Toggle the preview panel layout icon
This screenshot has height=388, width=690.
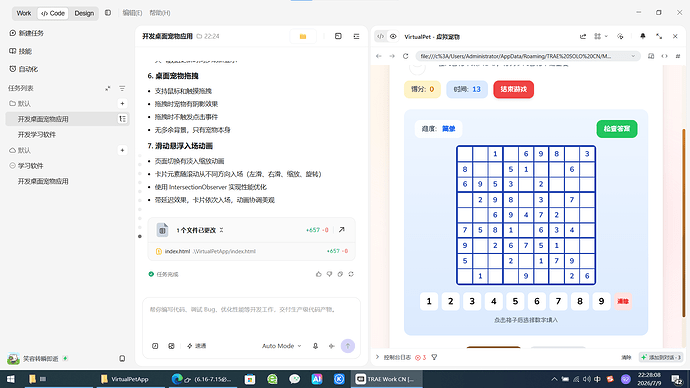tap(338, 37)
